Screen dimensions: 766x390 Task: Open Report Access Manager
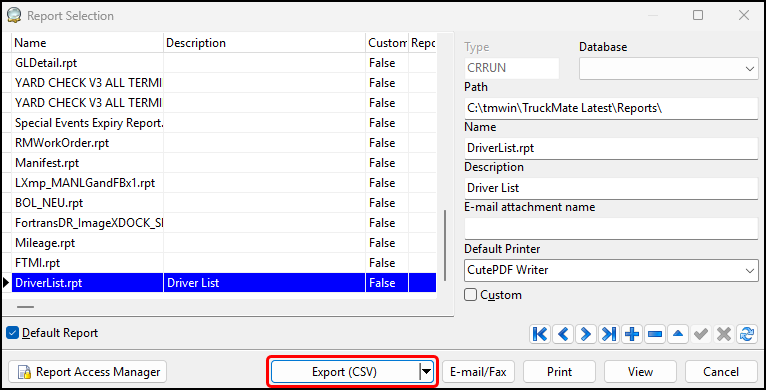[87, 372]
